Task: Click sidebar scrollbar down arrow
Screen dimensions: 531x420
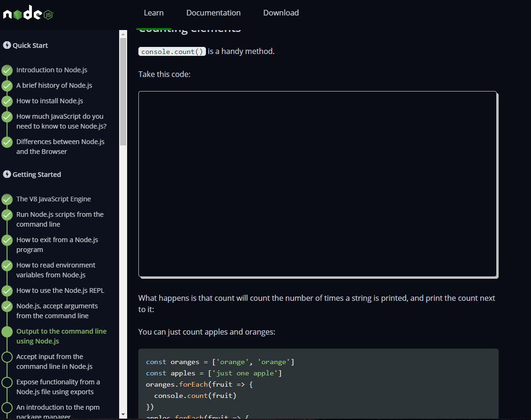Action: click(123, 414)
